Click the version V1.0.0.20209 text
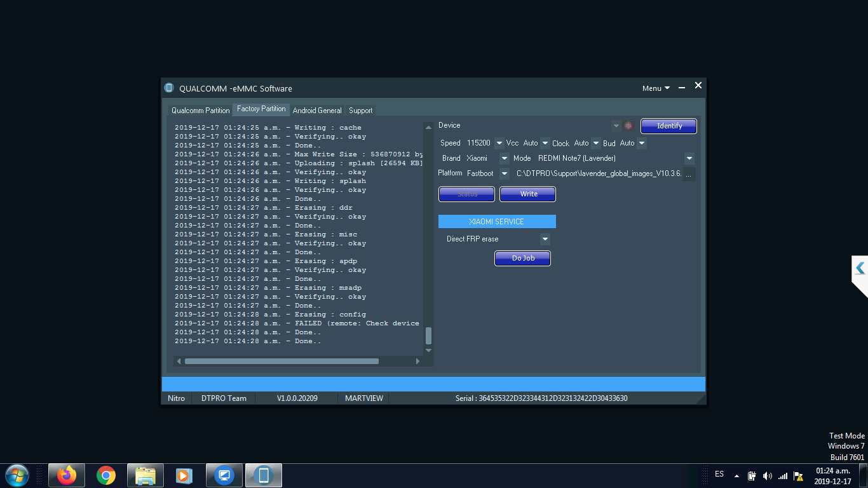This screenshot has width=868, height=488. [x=297, y=398]
